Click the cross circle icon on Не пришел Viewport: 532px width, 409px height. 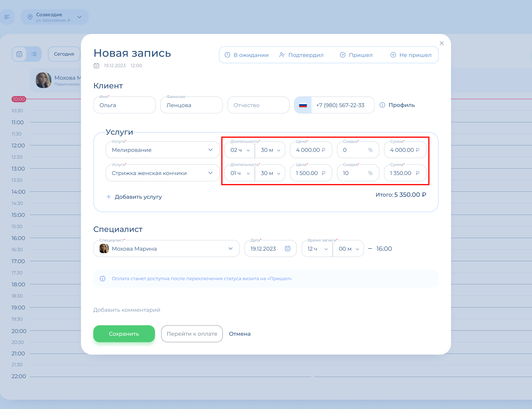[x=393, y=55]
